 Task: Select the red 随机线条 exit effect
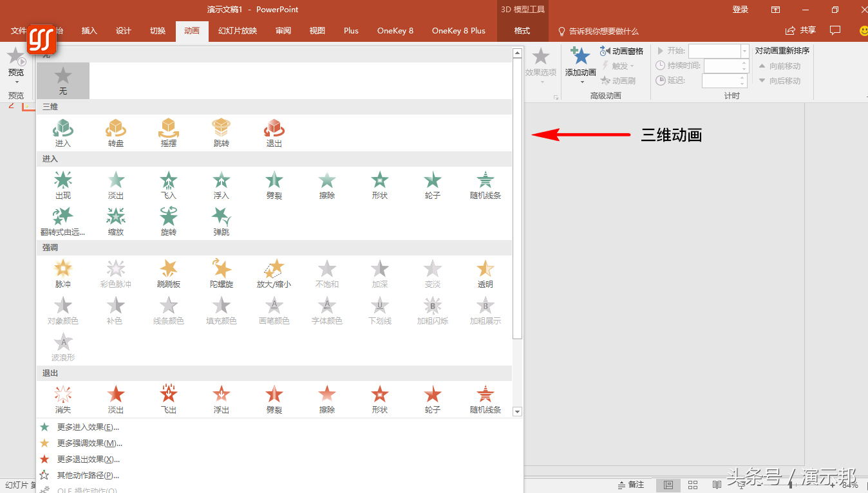(x=486, y=399)
